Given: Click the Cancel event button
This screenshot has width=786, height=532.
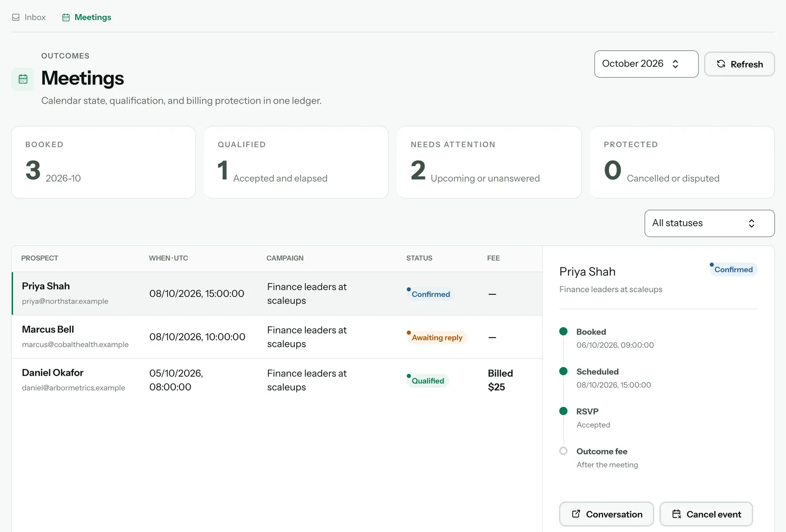Looking at the screenshot, I should click(x=706, y=514).
